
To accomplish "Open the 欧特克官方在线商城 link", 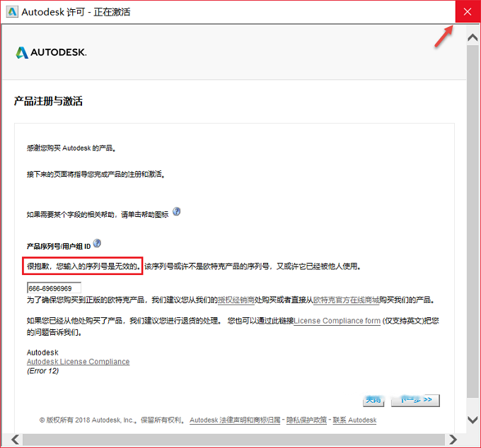I will click(x=346, y=300).
